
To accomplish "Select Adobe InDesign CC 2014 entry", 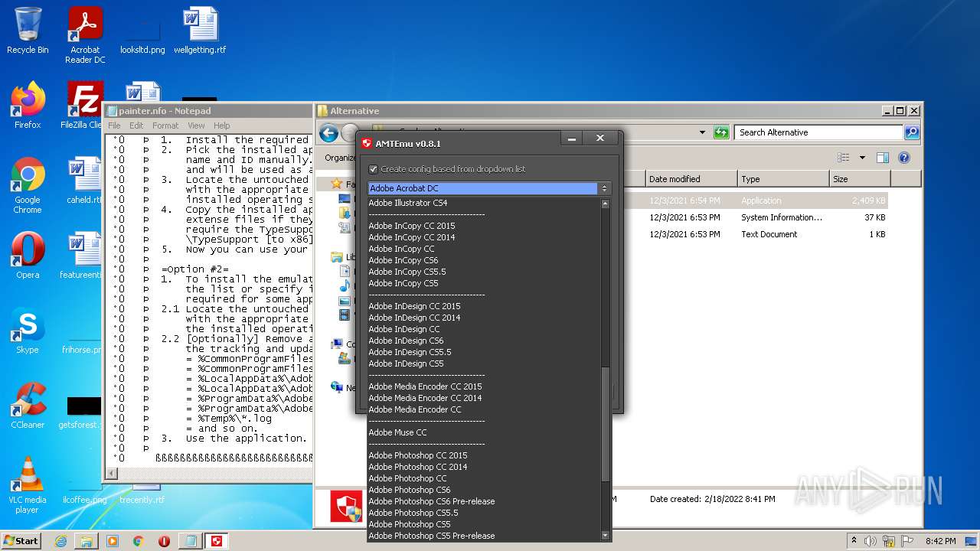I will tap(483, 318).
